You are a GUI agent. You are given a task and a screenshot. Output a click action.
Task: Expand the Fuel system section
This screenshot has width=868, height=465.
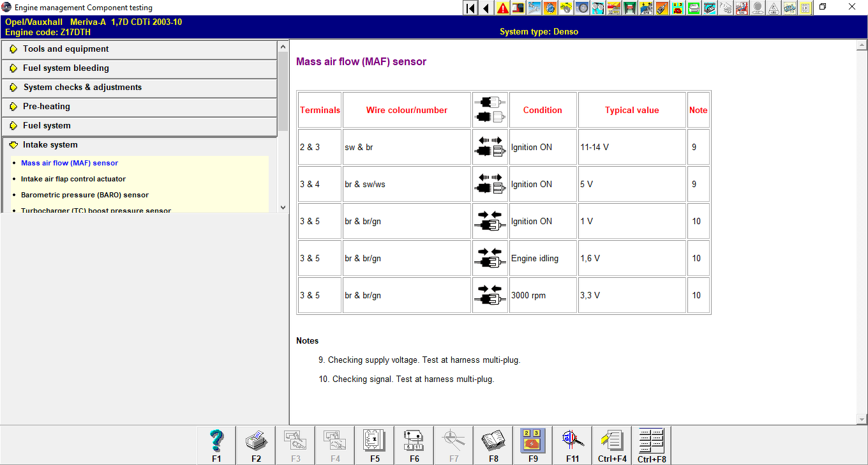point(139,126)
